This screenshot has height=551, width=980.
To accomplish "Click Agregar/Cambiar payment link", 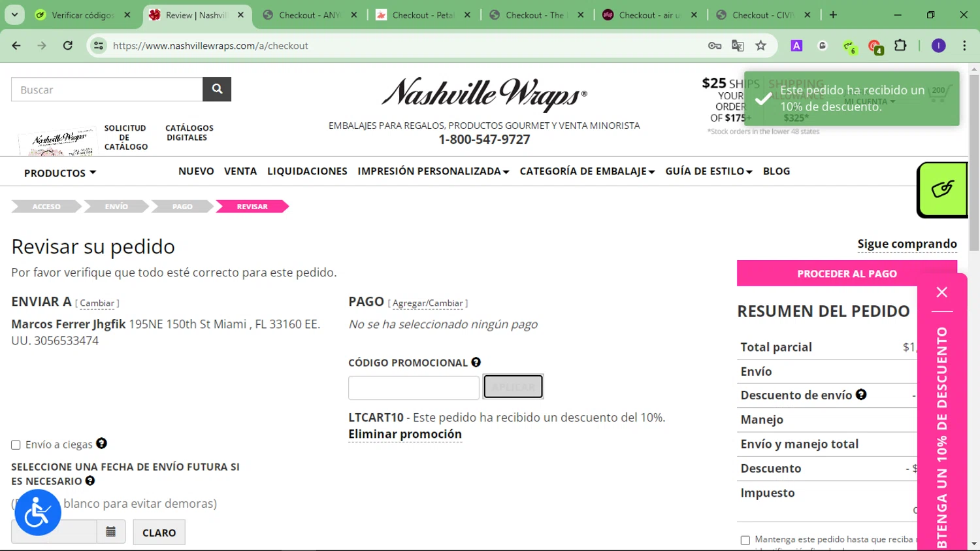I will (428, 303).
